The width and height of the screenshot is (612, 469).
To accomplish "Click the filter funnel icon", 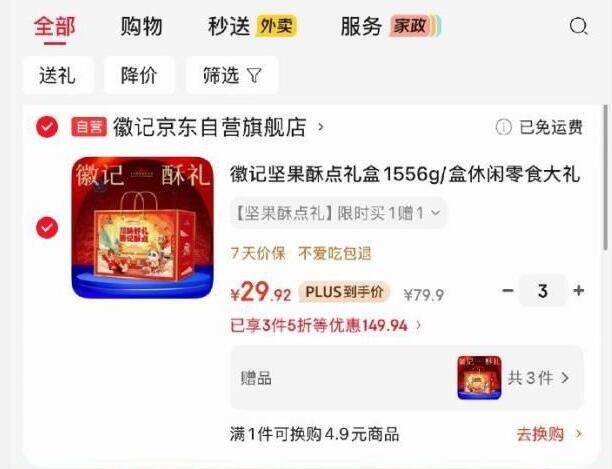I will (x=254, y=75).
